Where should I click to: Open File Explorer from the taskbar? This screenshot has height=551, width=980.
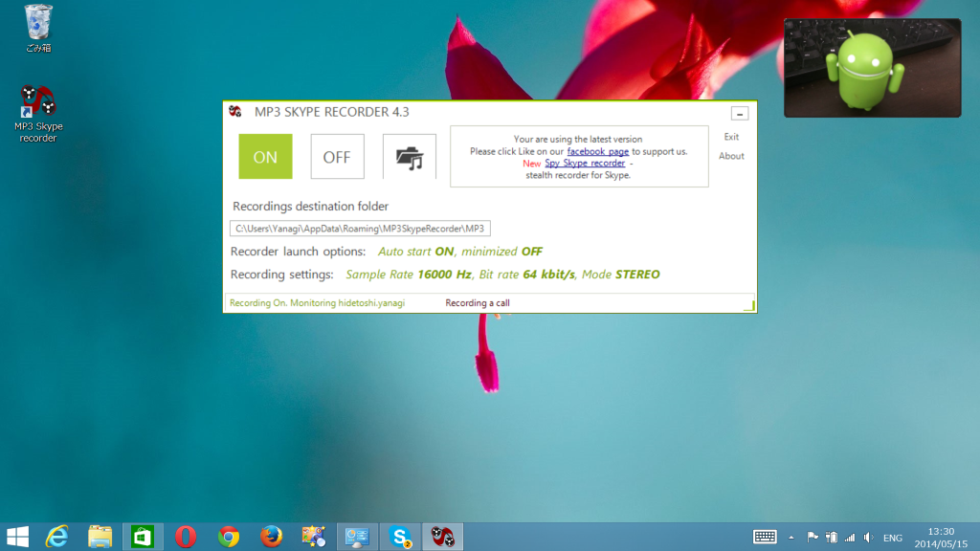click(x=100, y=537)
